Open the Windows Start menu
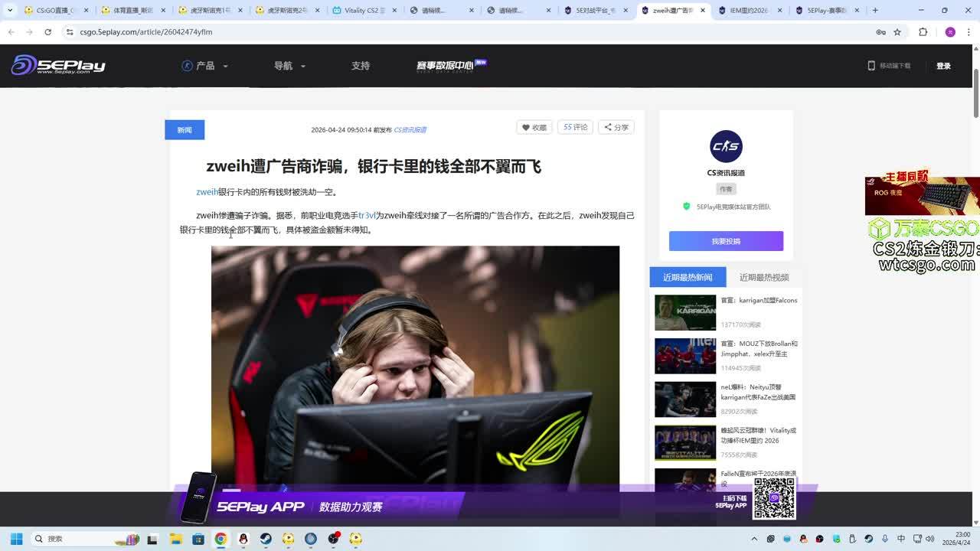 (16, 539)
